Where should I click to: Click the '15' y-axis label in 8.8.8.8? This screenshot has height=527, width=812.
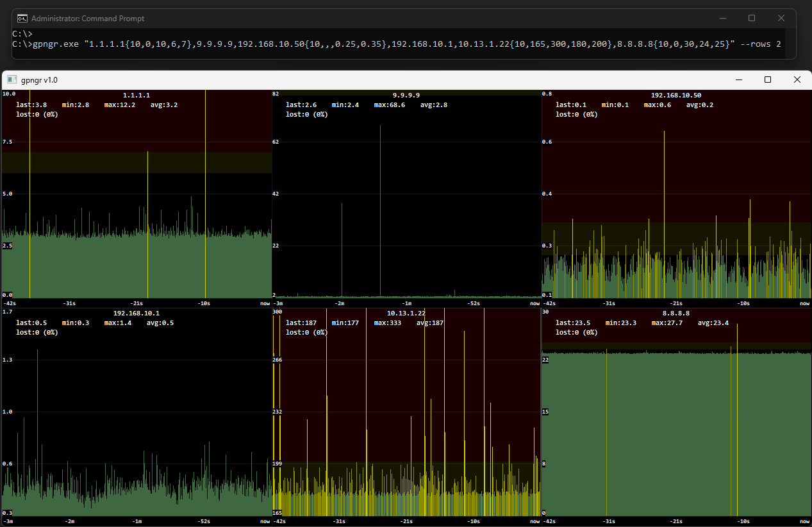[x=545, y=411]
